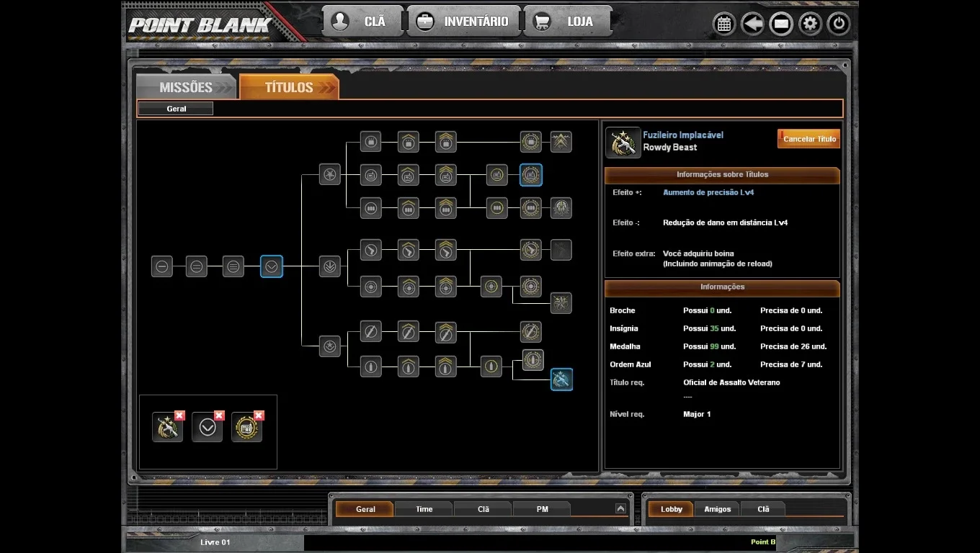Viewport: 980px width, 553px height.
Task: Select knife node with double chevron
Action: pos(446,332)
